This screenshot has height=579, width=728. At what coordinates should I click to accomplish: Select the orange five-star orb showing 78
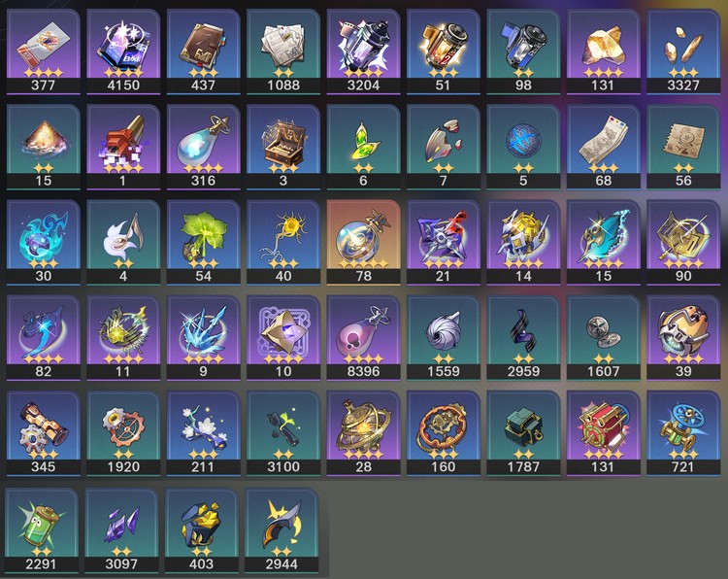tap(364, 242)
